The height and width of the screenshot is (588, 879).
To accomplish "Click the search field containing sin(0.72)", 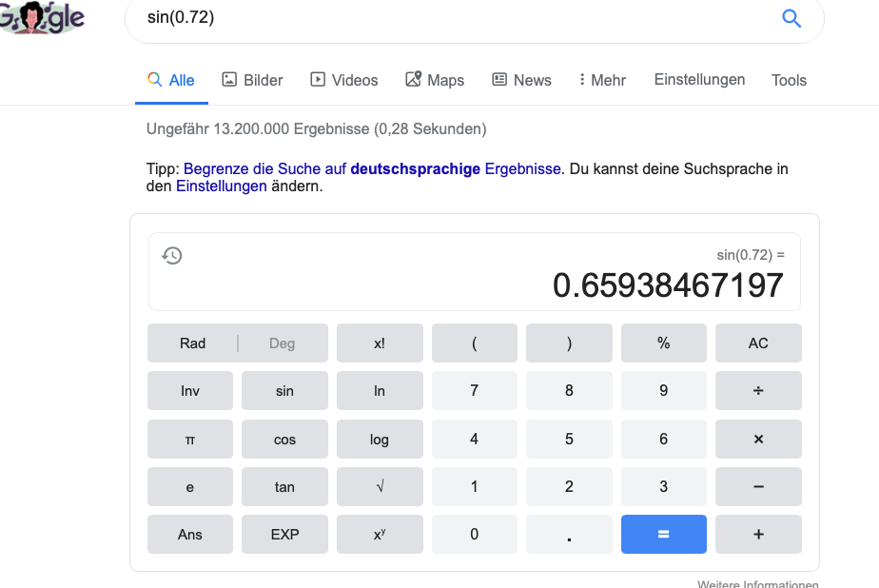I will tap(457, 18).
